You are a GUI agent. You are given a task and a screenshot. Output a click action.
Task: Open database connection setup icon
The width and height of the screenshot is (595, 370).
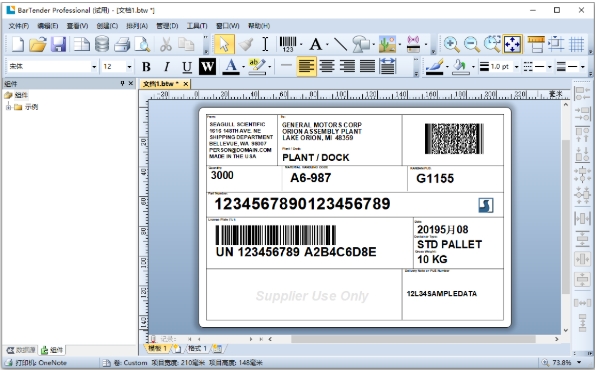point(102,44)
